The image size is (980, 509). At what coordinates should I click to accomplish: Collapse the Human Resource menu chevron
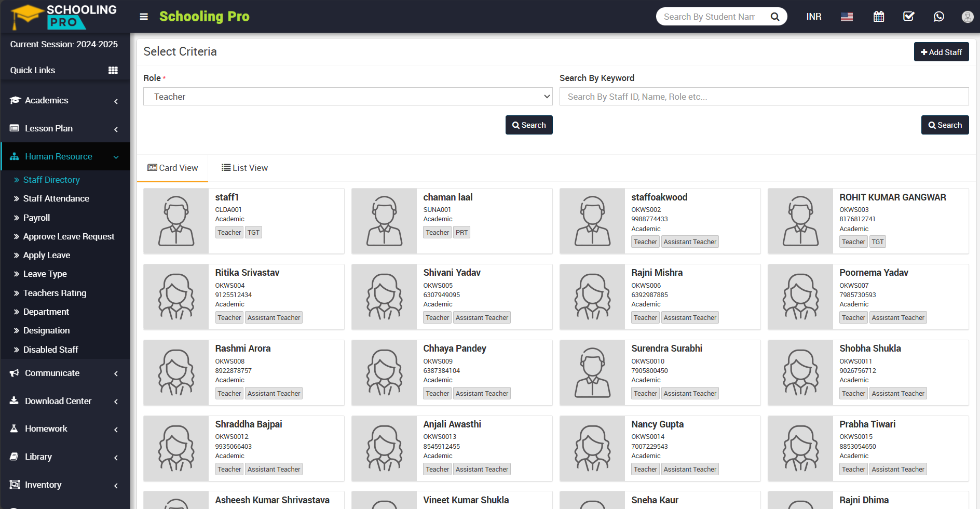pos(116,157)
